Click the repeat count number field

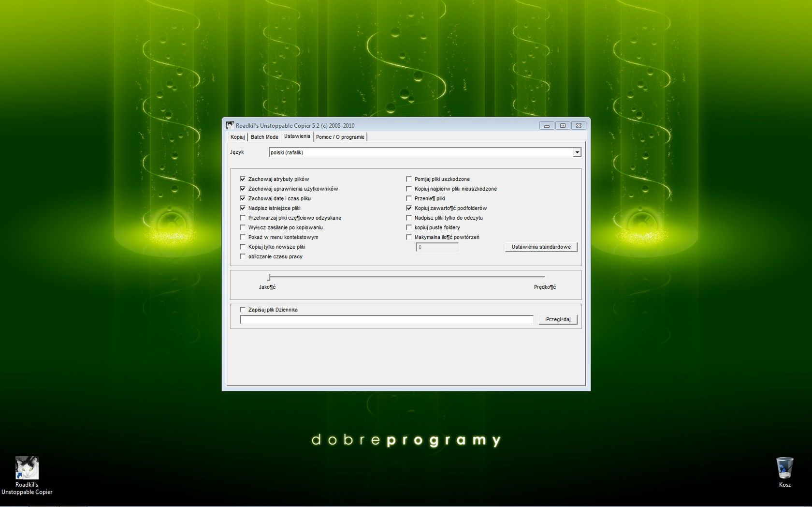click(x=437, y=247)
